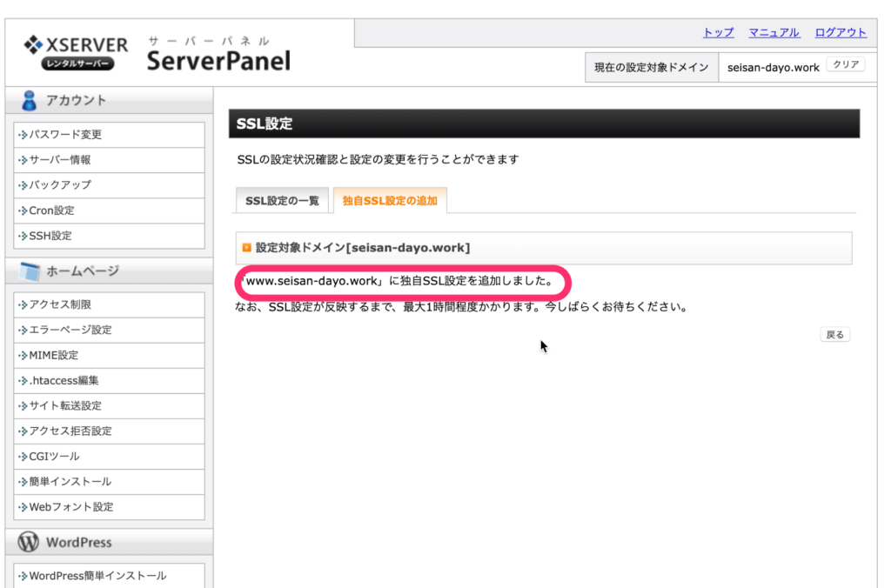Click the XSERVER ServerPanel logo
This screenshot has width=891, height=588.
click(x=157, y=52)
